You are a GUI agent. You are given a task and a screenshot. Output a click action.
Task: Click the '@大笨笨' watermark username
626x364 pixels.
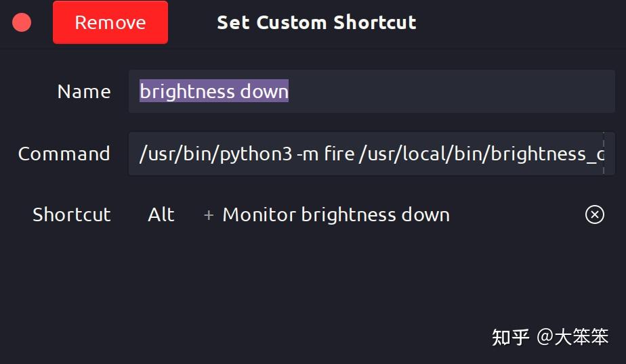(x=573, y=337)
